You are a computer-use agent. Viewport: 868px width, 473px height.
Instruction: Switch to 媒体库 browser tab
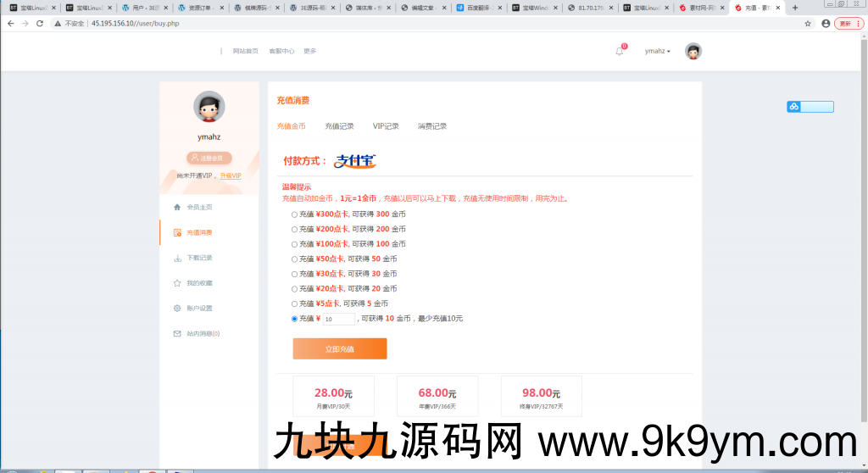tap(367, 8)
